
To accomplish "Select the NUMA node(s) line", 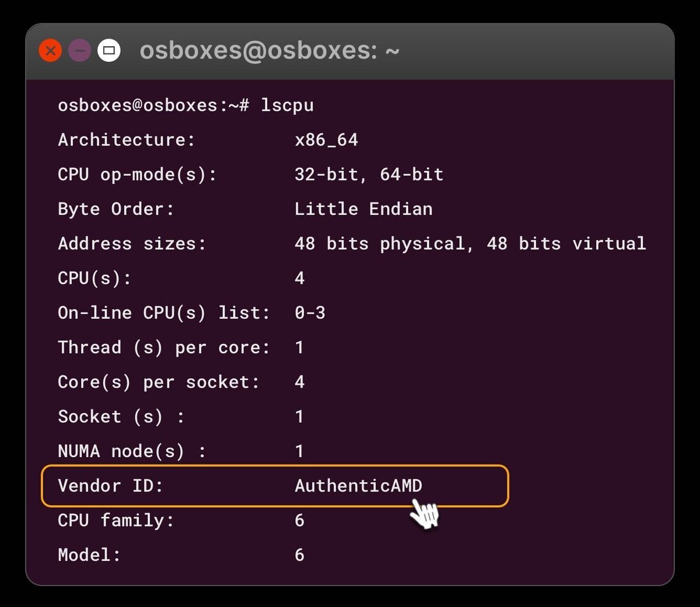I will [135, 451].
